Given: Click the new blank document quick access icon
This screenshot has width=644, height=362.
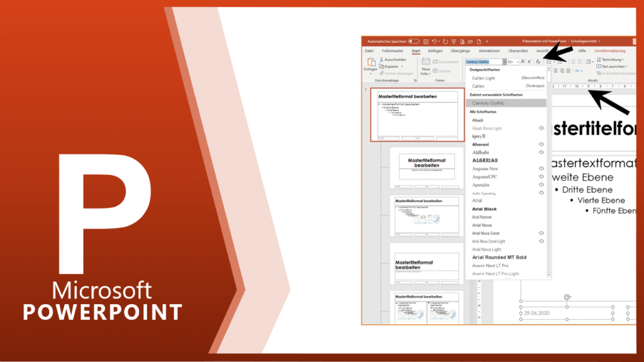Looking at the screenshot, I should pos(479,42).
